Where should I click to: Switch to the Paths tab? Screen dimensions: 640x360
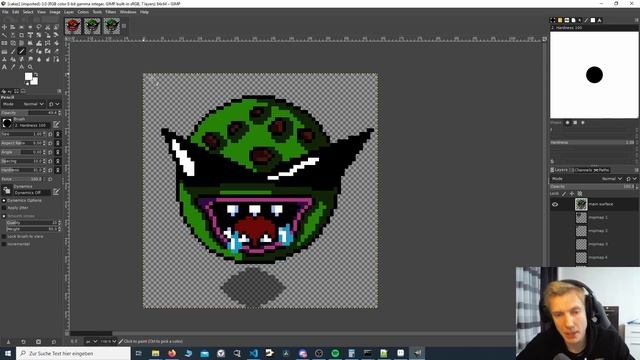tap(602, 170)
